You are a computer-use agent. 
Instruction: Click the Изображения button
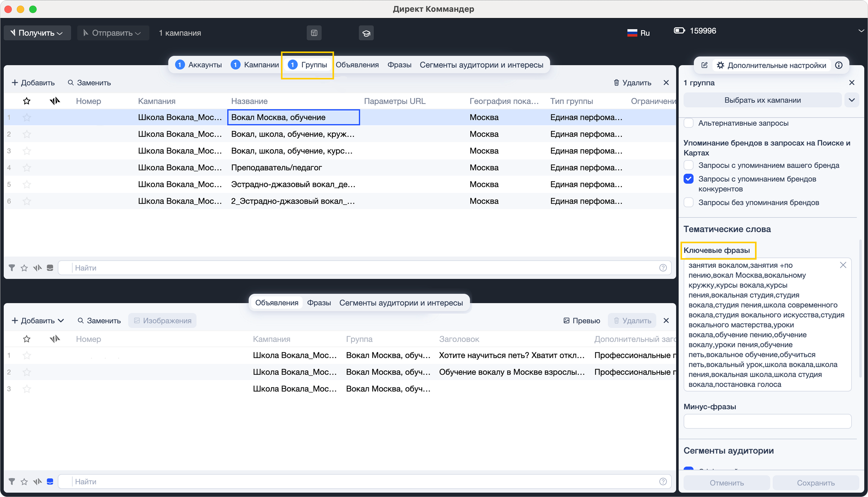click(x=163, y=320)
